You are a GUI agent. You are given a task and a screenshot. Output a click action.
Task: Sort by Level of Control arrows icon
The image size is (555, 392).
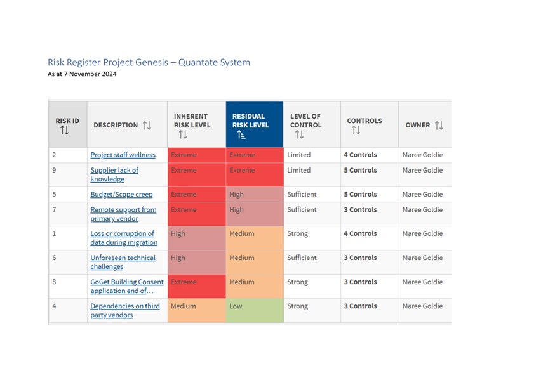[x=300, y=134]
